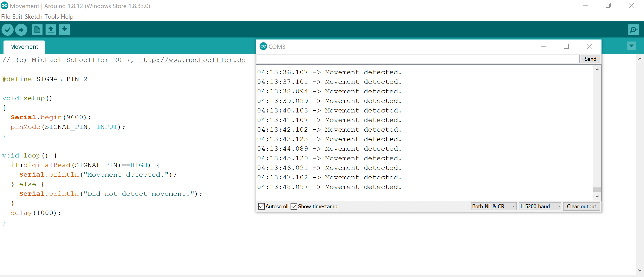This screenshot has height=277, width=644.
Task: Expand the tab options dropdown arrow
Action: [632, 46]
